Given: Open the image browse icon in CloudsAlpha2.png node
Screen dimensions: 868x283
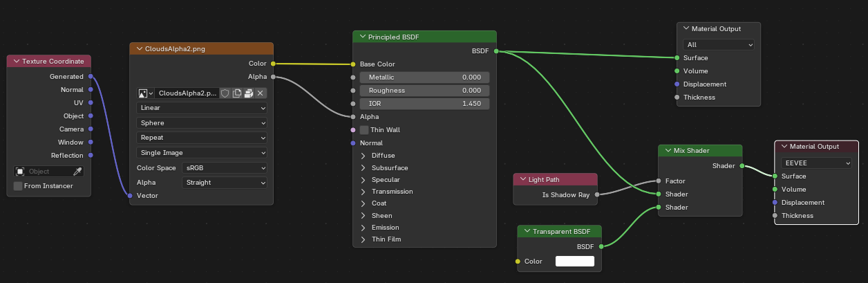Looking at the screenshot, I should [x=145, y=93].
